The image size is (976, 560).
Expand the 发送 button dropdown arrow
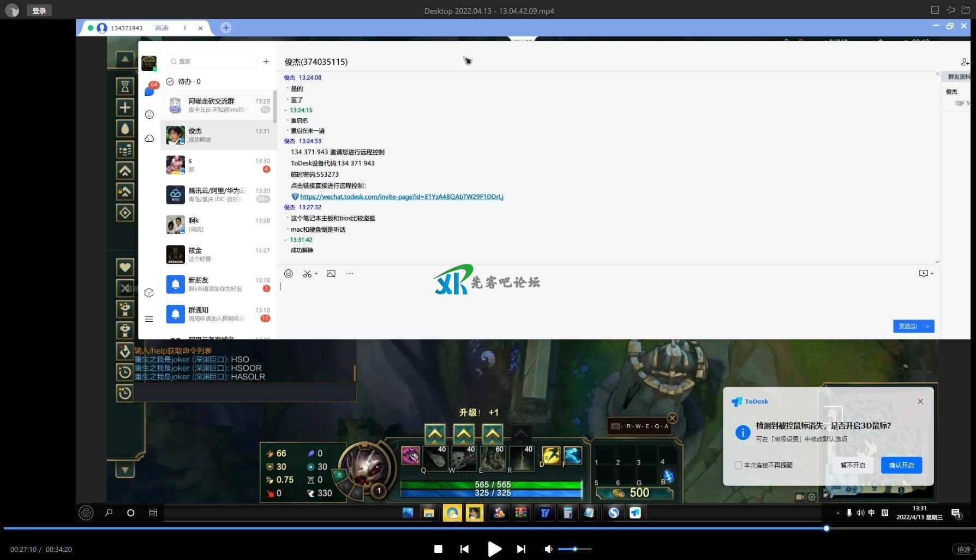tap(928, 326)
